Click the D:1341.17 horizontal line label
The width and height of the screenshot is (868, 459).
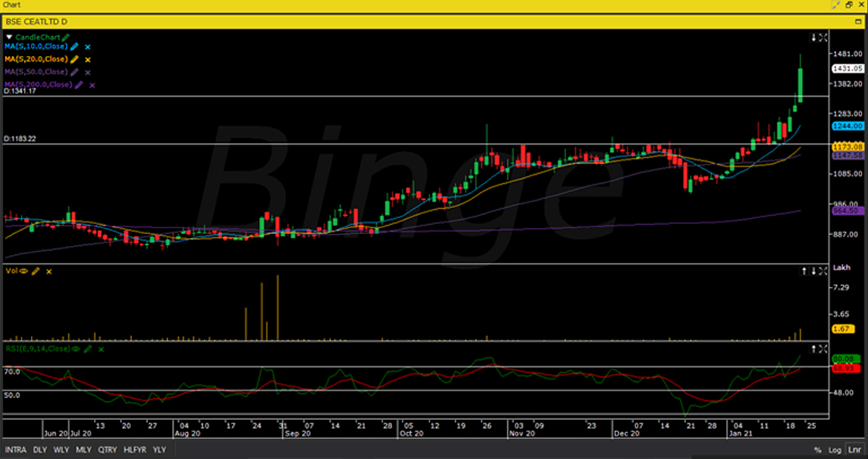tap(20, 91)
